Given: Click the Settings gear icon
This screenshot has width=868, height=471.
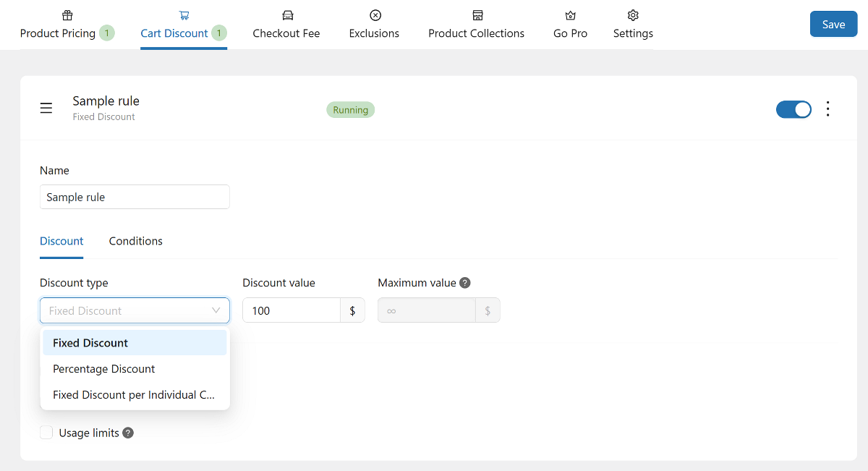Looking at the screenshot, I should (x=633, y=15).
